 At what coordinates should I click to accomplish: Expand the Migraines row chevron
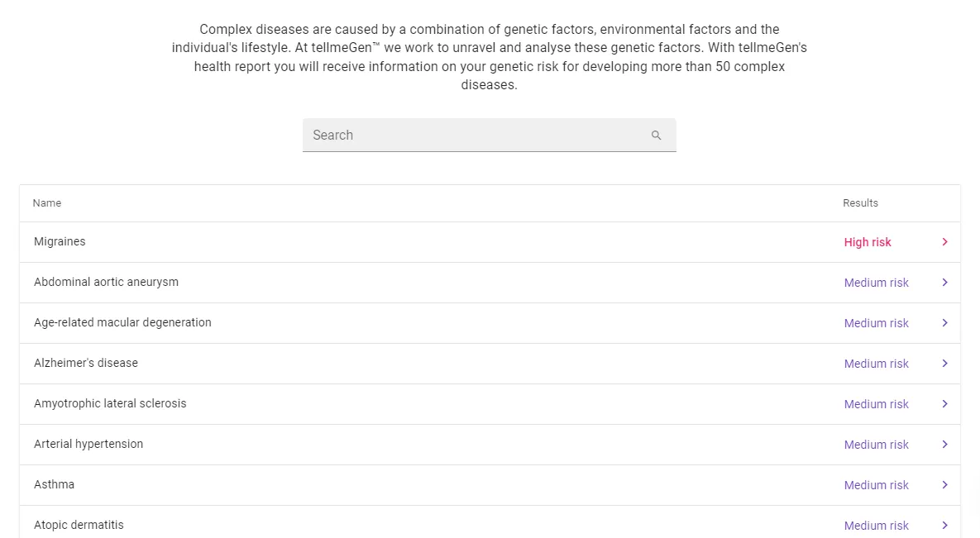(944, 242)
